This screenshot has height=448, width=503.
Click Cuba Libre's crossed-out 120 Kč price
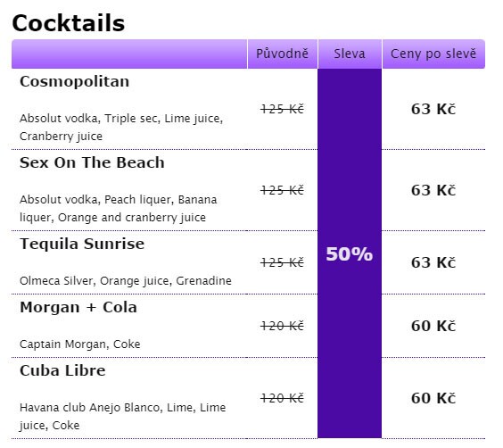click(282, 399)
